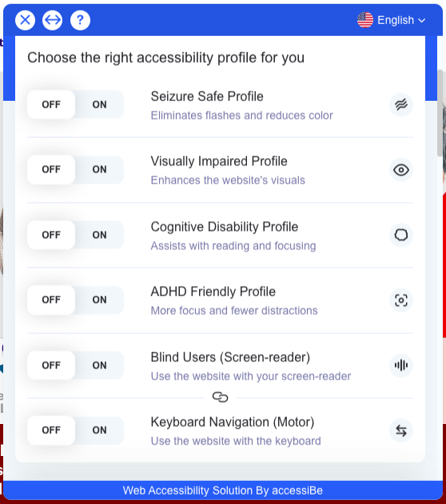The image size is (446, 504).
Task: Click the Seizure Safe Profile wave icon
Action: click(401, 105)
